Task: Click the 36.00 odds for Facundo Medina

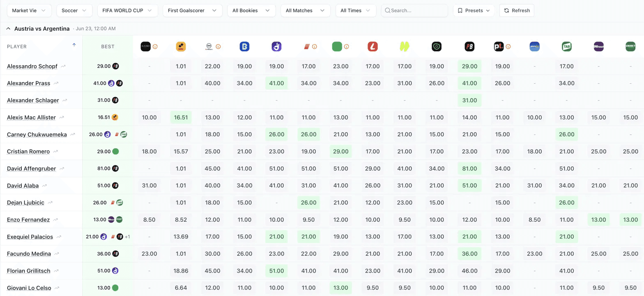Action: click(469, 254)
